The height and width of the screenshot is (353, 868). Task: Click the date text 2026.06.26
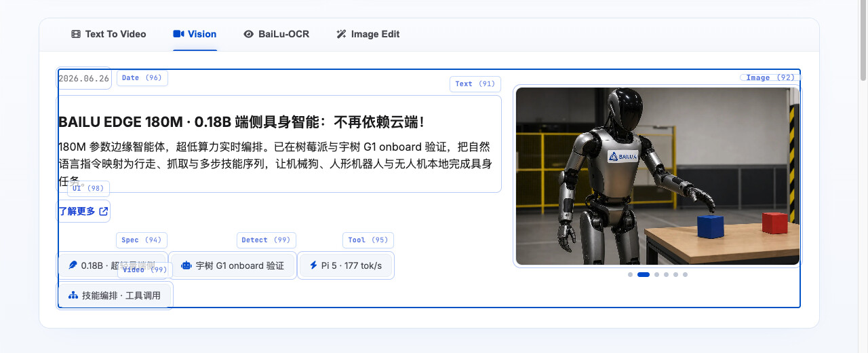(84, 78)
